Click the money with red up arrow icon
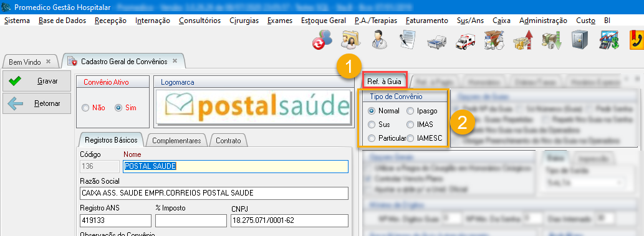The width and height of the screenshot is (644, 236). point(522,40)
